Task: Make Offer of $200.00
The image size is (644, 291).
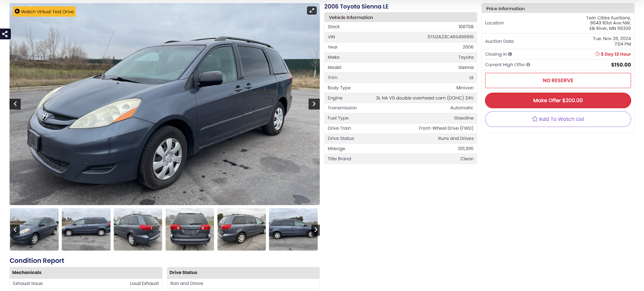Action: click(558, 100)
